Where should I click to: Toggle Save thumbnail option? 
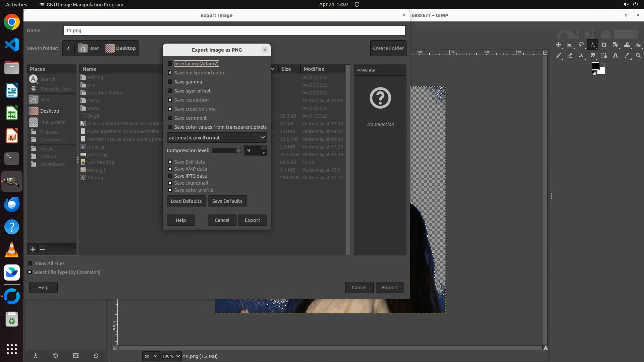pos(170,183)
